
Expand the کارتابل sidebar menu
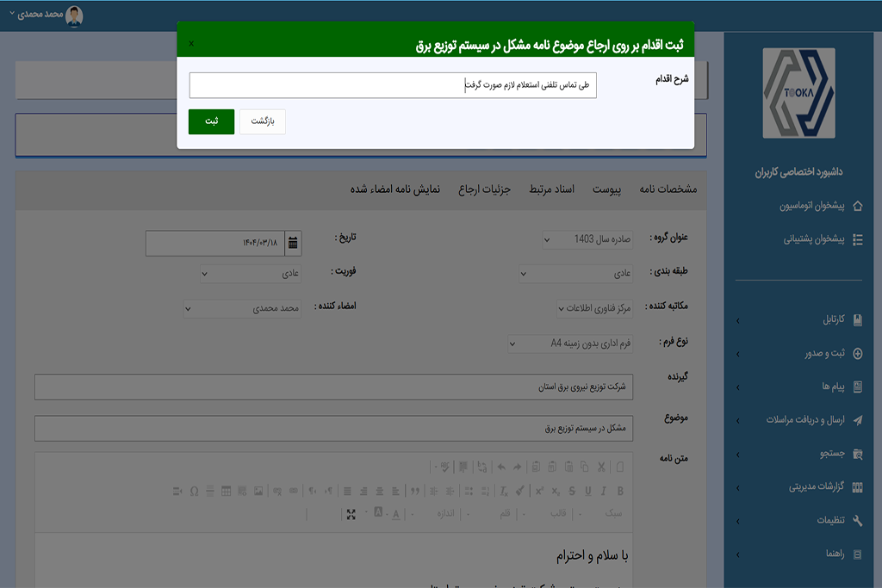coord(799,320)
